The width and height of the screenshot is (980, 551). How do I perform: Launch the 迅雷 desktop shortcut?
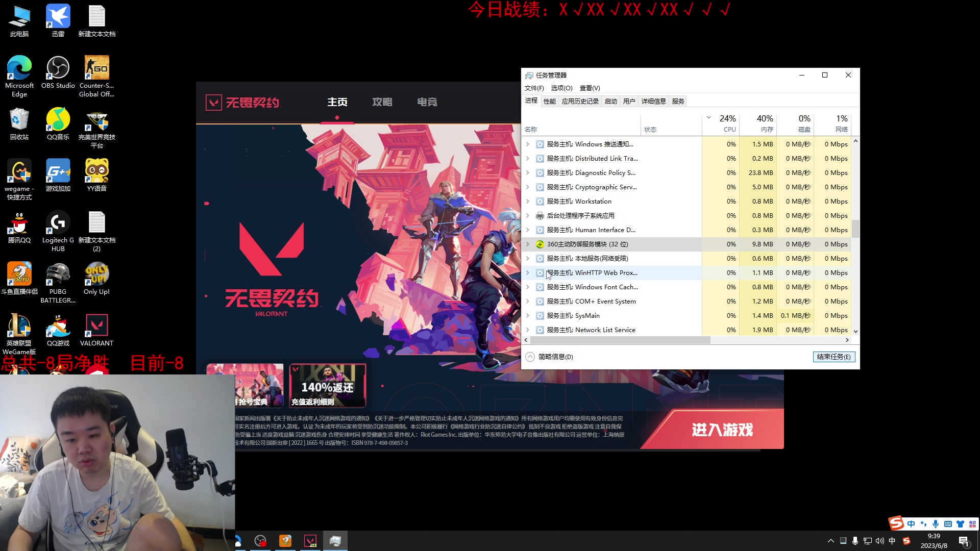click(58, 21)
